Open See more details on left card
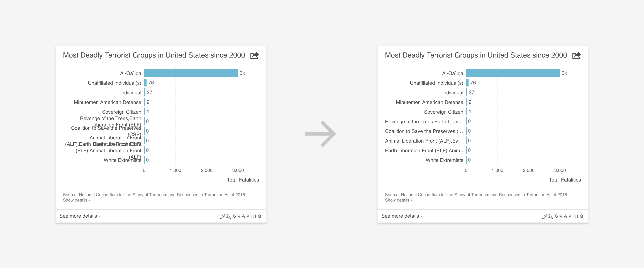The image size is (644, 268). click(x=79, y=216)
